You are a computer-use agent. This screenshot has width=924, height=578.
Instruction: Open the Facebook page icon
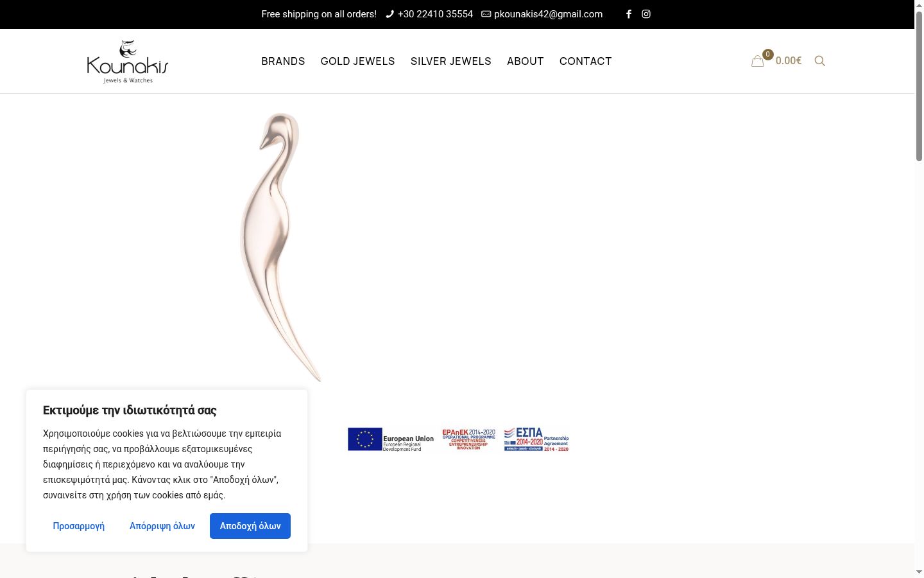(x=629, y=14)
